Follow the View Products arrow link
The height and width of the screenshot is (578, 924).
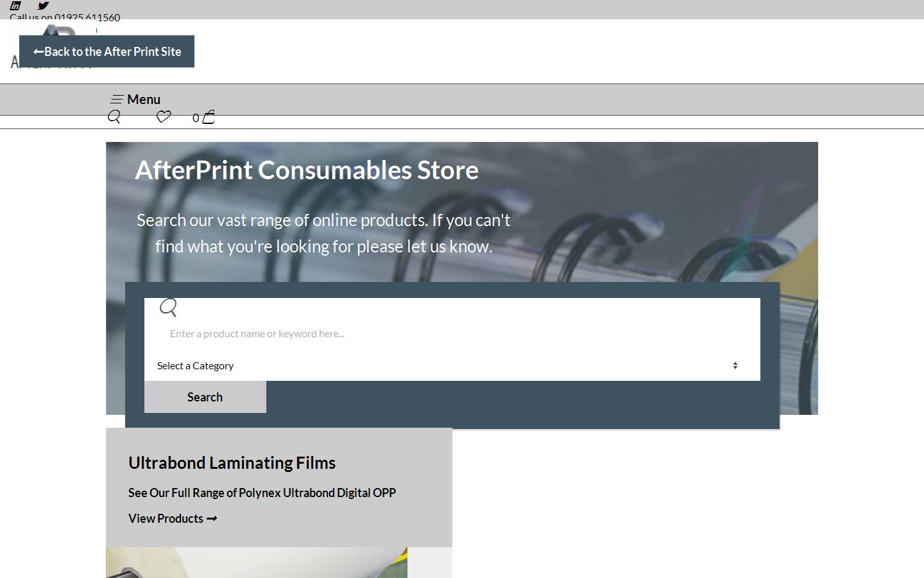172,518
